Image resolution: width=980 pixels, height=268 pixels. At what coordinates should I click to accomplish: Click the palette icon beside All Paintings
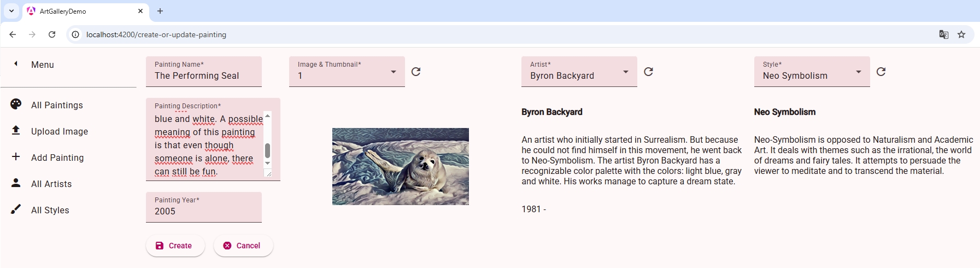(x=16, y=104)
